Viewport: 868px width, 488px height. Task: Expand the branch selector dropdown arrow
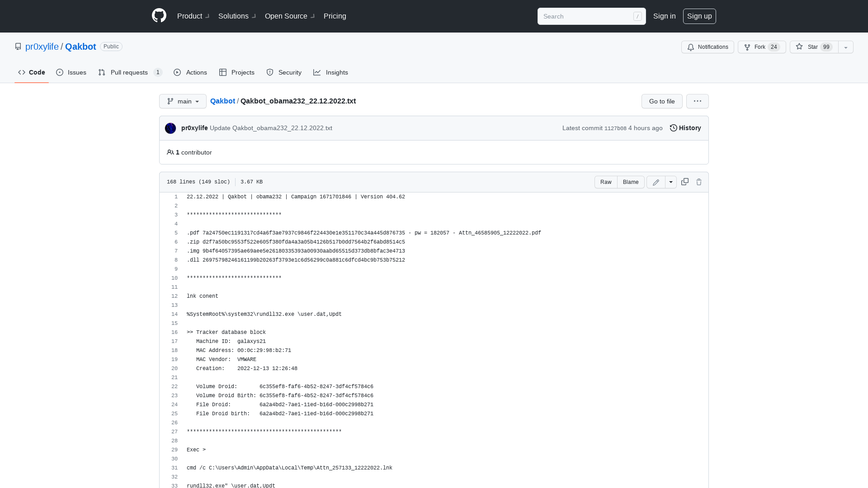(x=197, y=101)
